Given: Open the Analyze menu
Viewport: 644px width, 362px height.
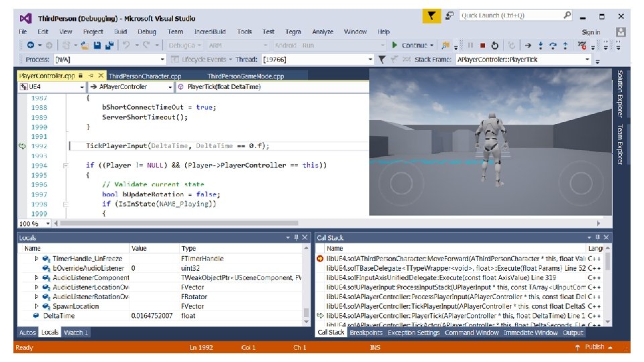Looking at the screenshot, I should pyautogui.click(x=323, y=32).
